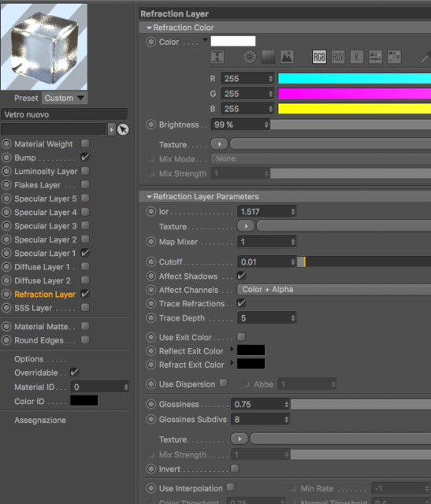Enable the Flakes Layer checkbox
The height and width of the screenshot is (504, 431).
click(x=85, y=184)
